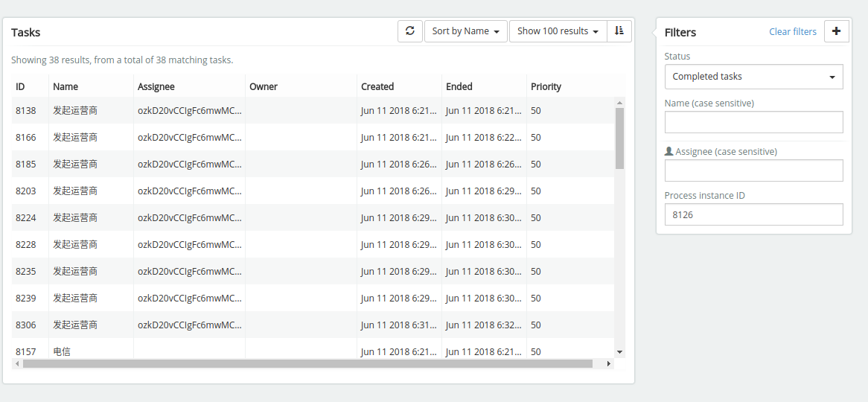Click the vertical scrollbar down arrow
Screen dimensions: 868x402
click(x=619, y=351)
